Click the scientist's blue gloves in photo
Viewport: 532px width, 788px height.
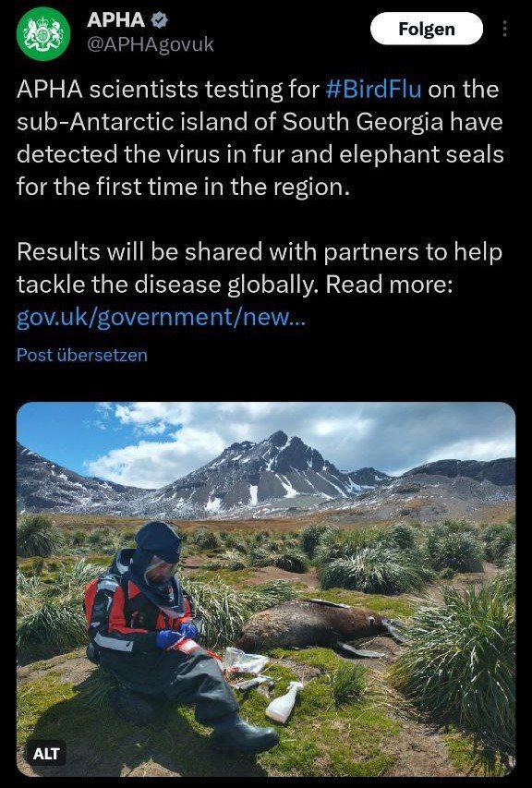coord(175,636)
